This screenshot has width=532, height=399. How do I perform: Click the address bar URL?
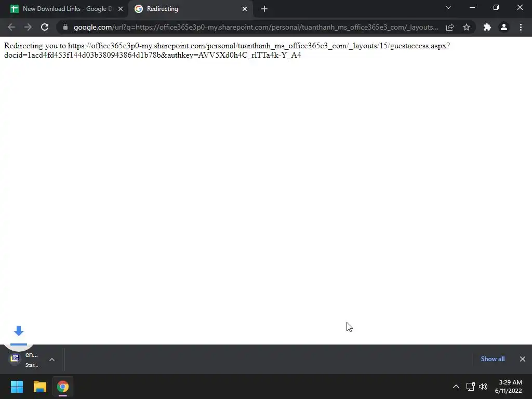click(256, 27)
